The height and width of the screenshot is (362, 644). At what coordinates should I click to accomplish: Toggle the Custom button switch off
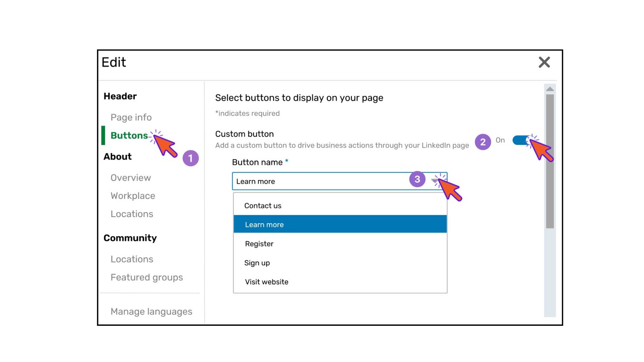tap(522, 140)
